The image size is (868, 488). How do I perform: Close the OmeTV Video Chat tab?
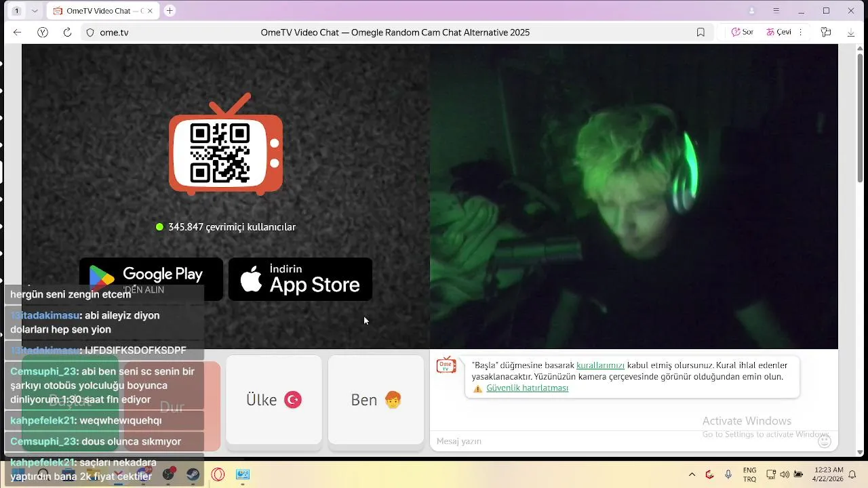pos(151,11)
